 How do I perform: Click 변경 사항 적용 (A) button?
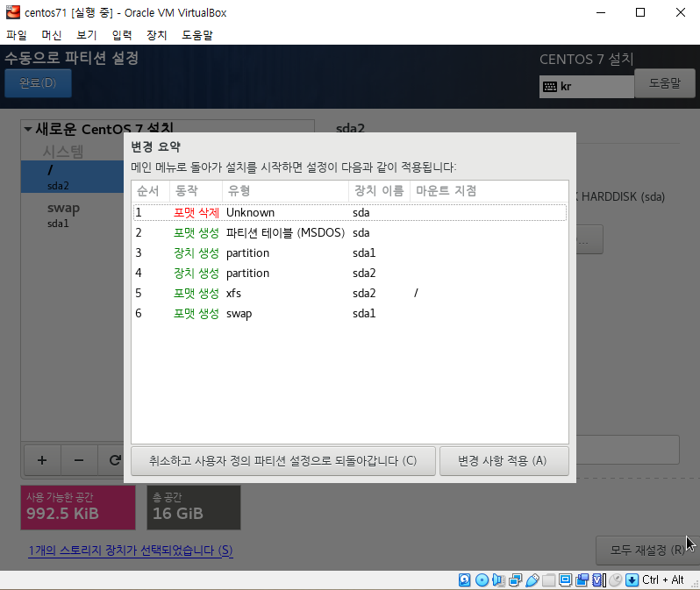coord(504,461)
